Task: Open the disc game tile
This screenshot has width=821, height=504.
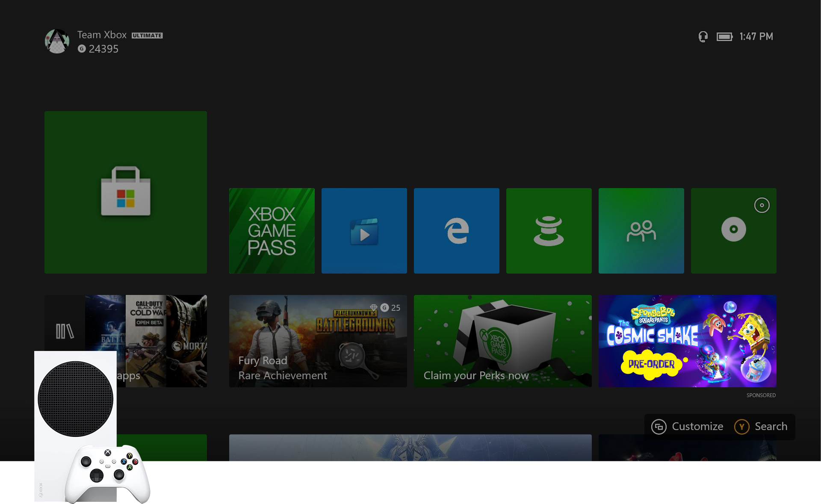Action: click(x=733, y=233)
